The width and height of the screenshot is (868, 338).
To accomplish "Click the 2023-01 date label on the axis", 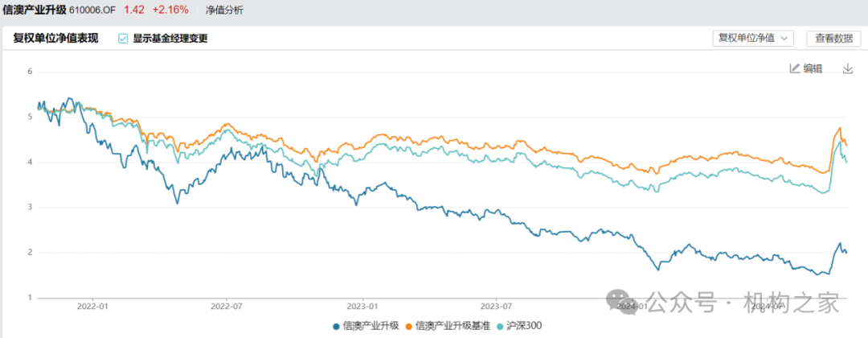I will [x=363, y=307].
